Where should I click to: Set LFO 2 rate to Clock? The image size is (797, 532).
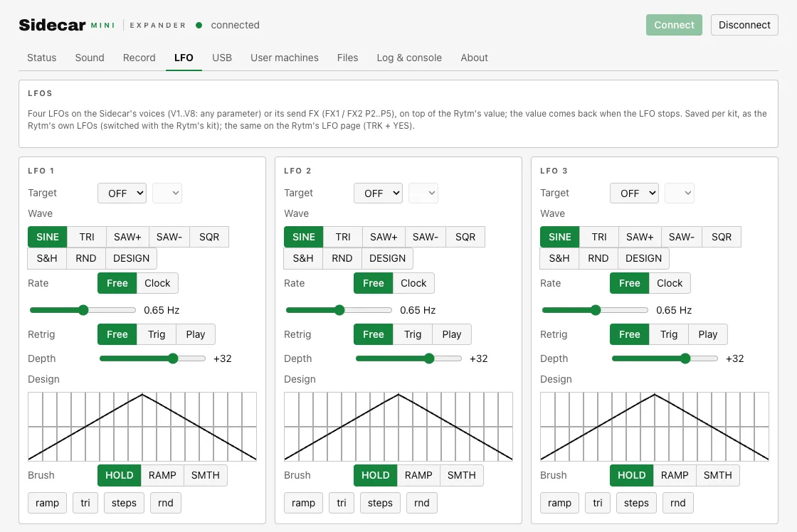pyautogui.click(x=413, y=283)
